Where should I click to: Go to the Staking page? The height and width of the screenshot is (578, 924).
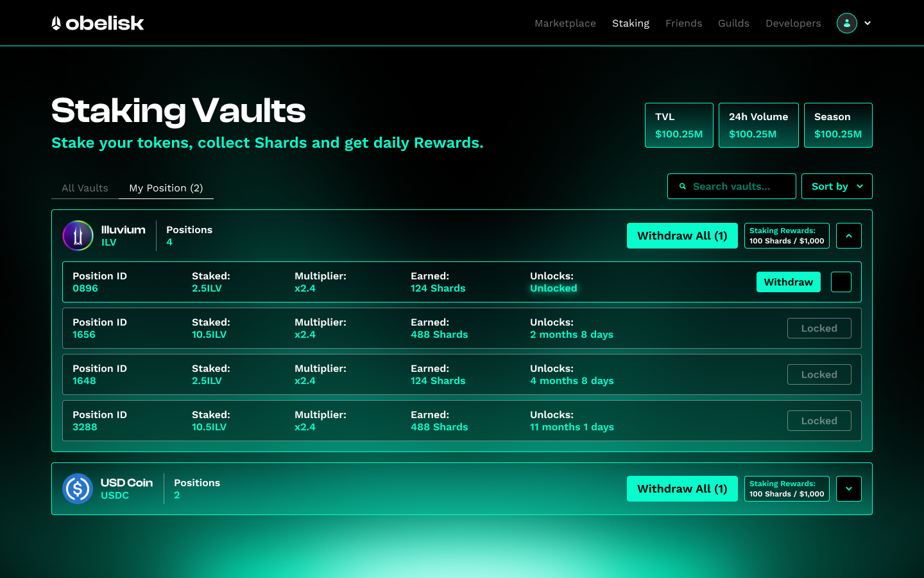coord(631,23)
